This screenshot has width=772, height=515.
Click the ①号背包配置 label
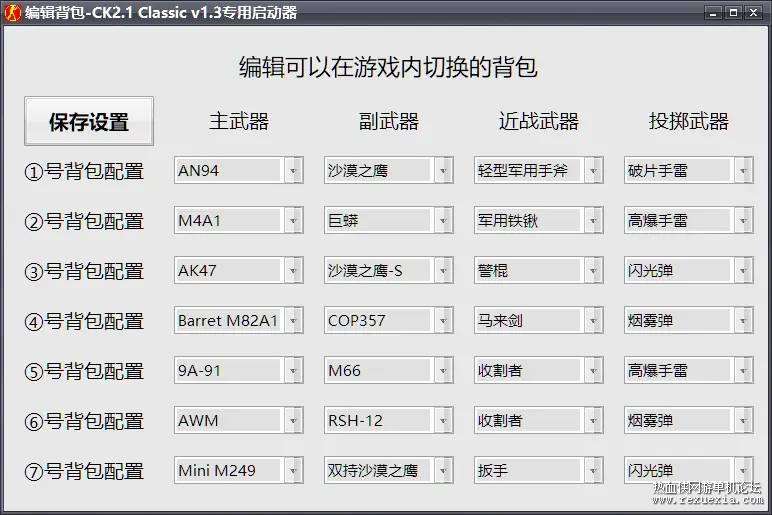click(84, 171)
